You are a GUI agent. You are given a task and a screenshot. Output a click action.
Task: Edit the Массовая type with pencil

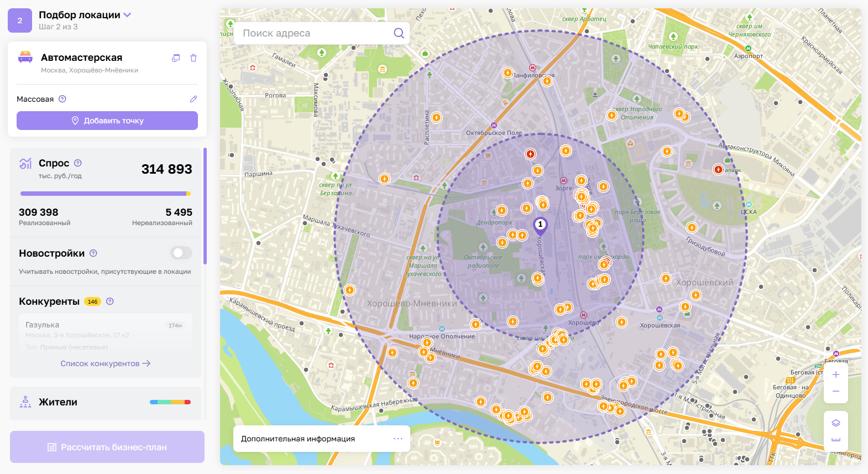[x=194, y=99]
